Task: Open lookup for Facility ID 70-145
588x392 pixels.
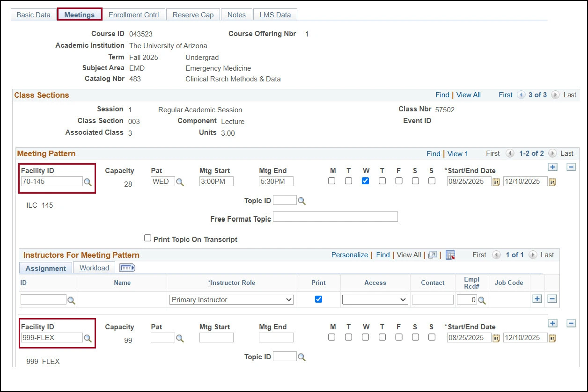Action: [88, 182]
